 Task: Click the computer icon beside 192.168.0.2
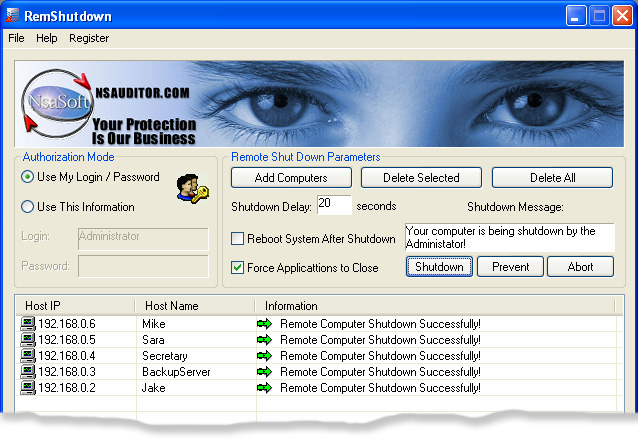(x=28, y=388)
